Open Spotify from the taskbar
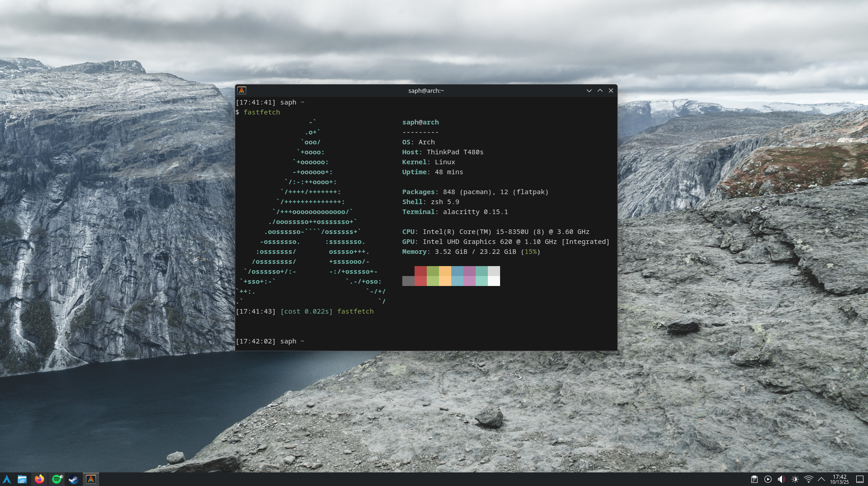 (x=57, y=479)
